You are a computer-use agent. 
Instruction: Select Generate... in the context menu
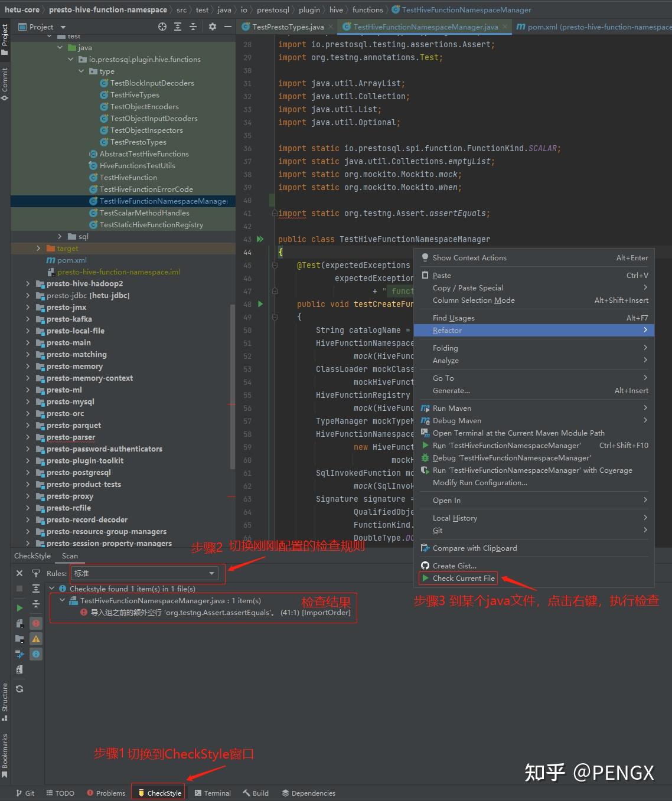coord(534,390)
